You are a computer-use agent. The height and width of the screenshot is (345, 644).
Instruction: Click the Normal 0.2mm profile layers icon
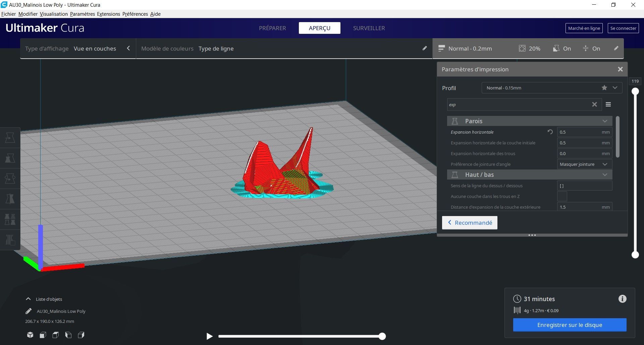[441, 48]
